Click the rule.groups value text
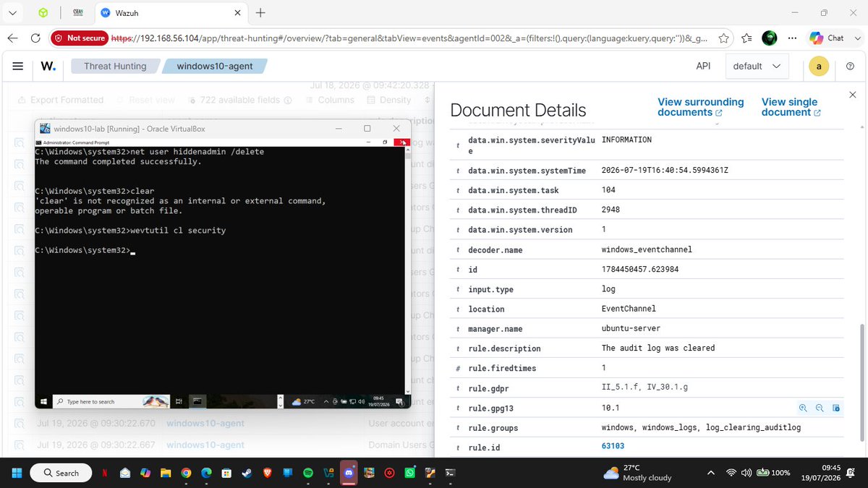This screenshot has width=868, height=488. pos(701,427)
